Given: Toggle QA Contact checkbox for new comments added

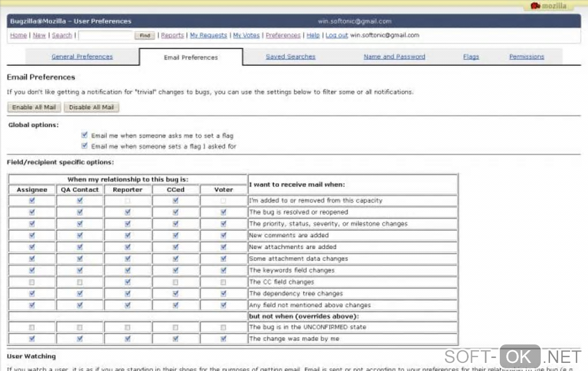Looking at the screenshot, I should coord(80,235).
